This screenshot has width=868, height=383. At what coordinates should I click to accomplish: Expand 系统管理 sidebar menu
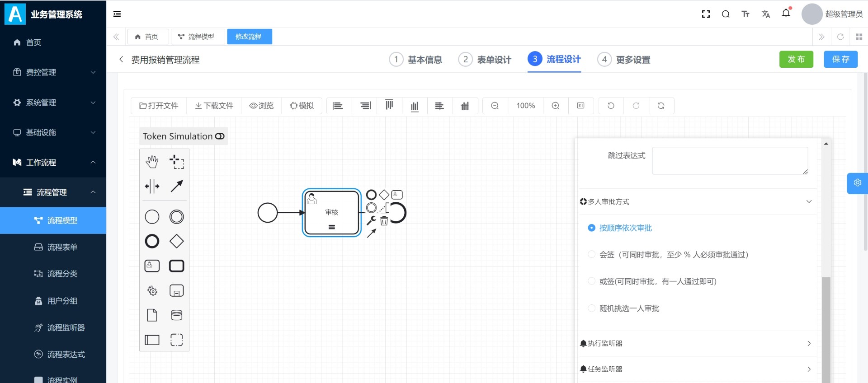click(53, 103)
